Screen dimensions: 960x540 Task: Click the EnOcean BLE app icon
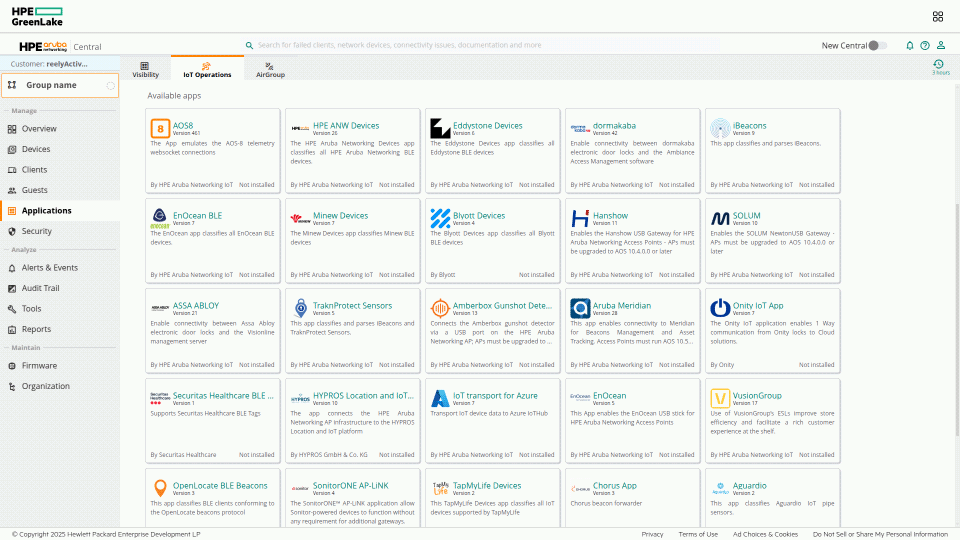point(160,218)
